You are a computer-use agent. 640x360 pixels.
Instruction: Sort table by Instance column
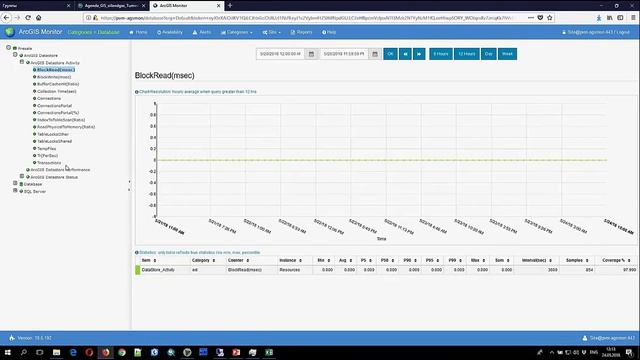[291, 260]
